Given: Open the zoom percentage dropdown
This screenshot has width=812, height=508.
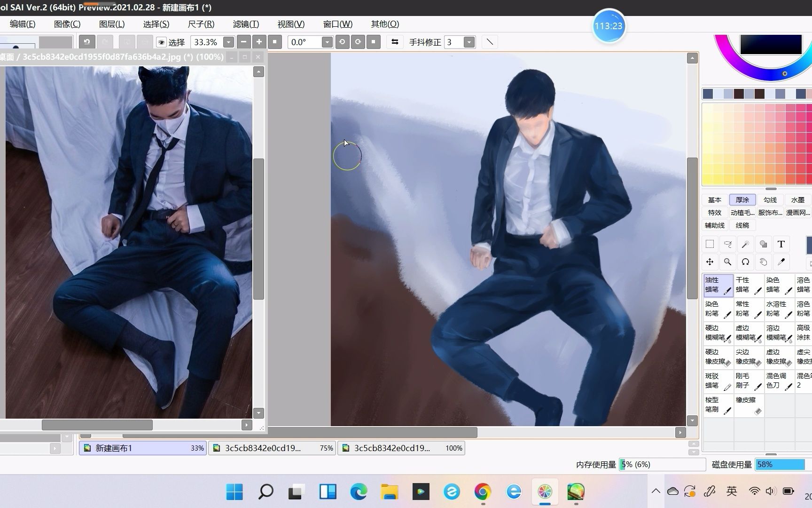Looking at the screenshot, I should click(x=228, y=42).
